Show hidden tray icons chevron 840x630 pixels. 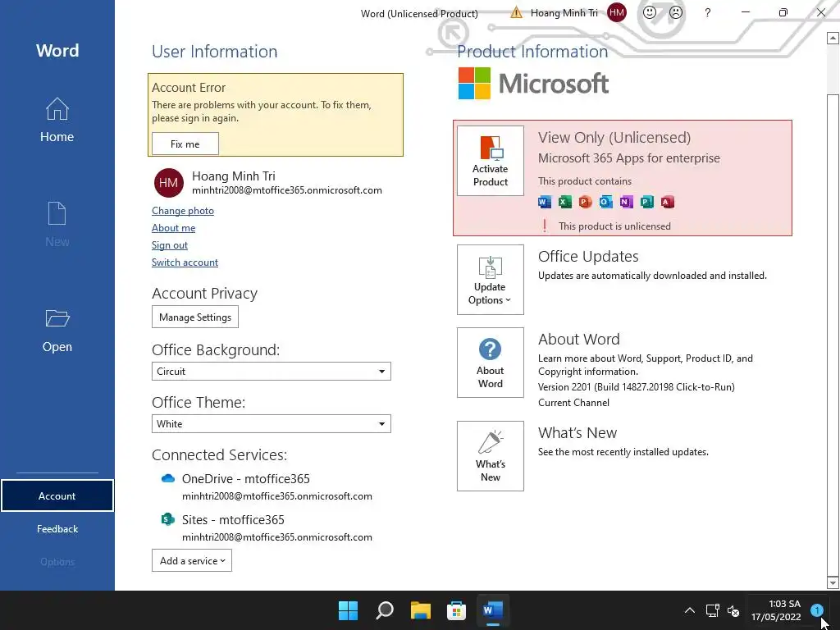[x=689, y=610]
